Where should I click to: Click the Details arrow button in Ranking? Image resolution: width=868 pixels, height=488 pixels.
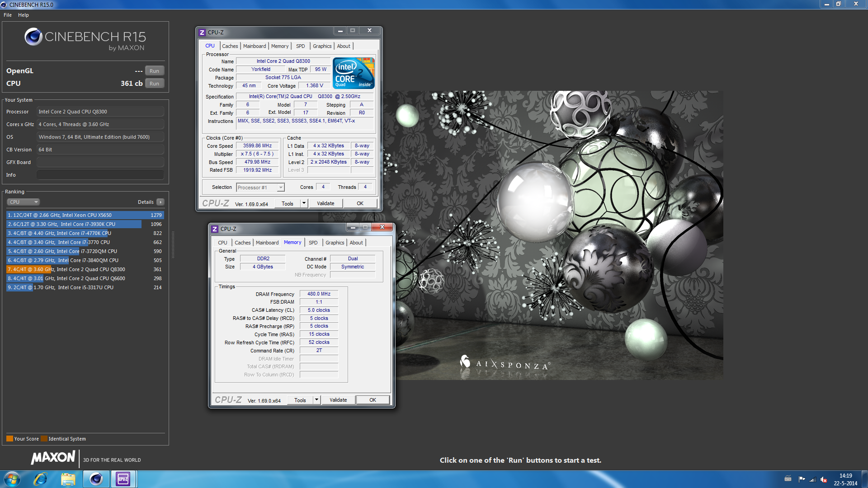click(160, 202)
